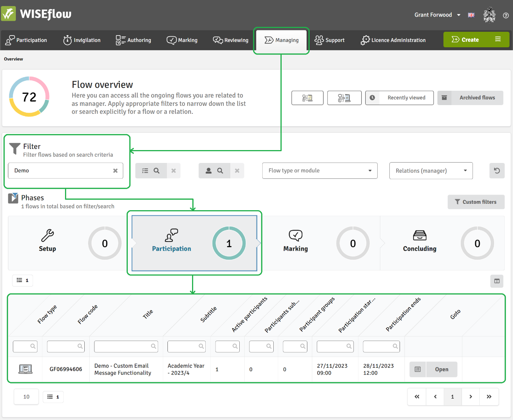Switch to the Authoring tab
513x420 pixels.
click(x=133, y=40)
